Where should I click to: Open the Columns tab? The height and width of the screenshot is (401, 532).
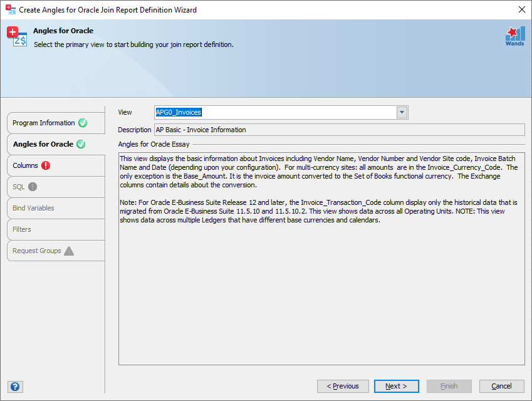pyautogui.click(x=26, y=165)
